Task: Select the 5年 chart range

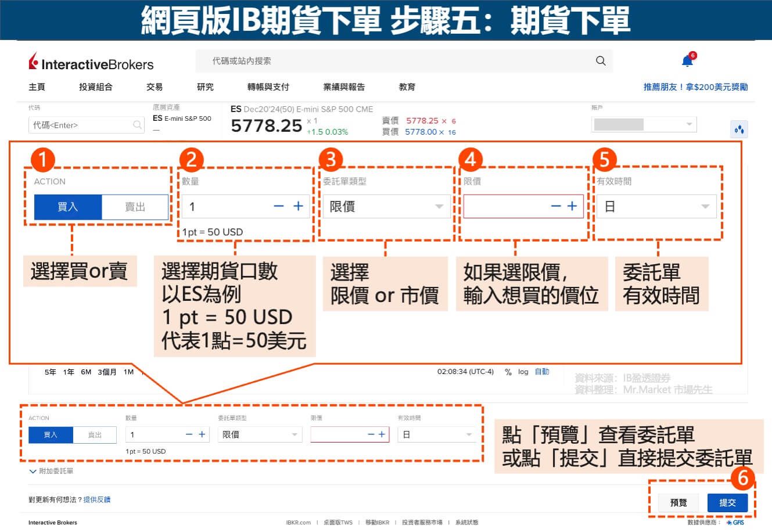Action: 51,372
